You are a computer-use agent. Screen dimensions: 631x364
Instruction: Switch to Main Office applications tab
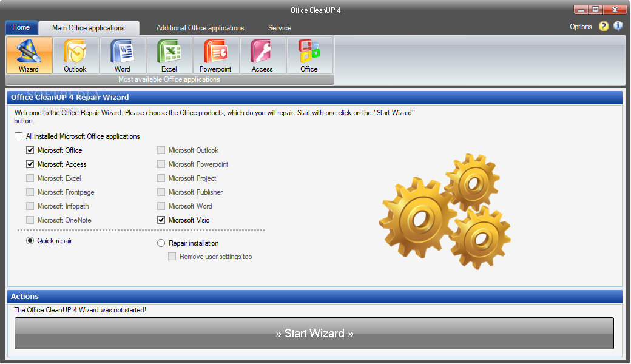[x=89, y=28]
